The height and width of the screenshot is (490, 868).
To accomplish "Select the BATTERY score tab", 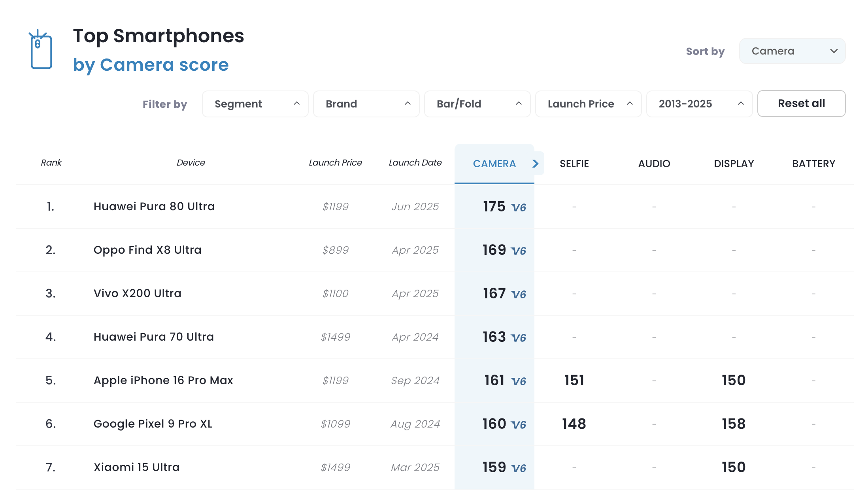I will point(814,164).
